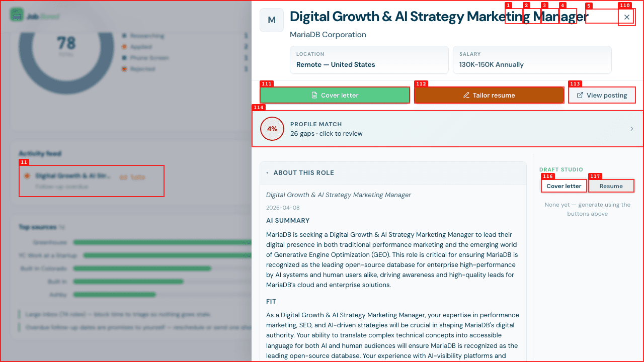Click the "None yet — generate" draft placeholder text
The width and height of the screenshot is (644, 362).
point(587,209)
